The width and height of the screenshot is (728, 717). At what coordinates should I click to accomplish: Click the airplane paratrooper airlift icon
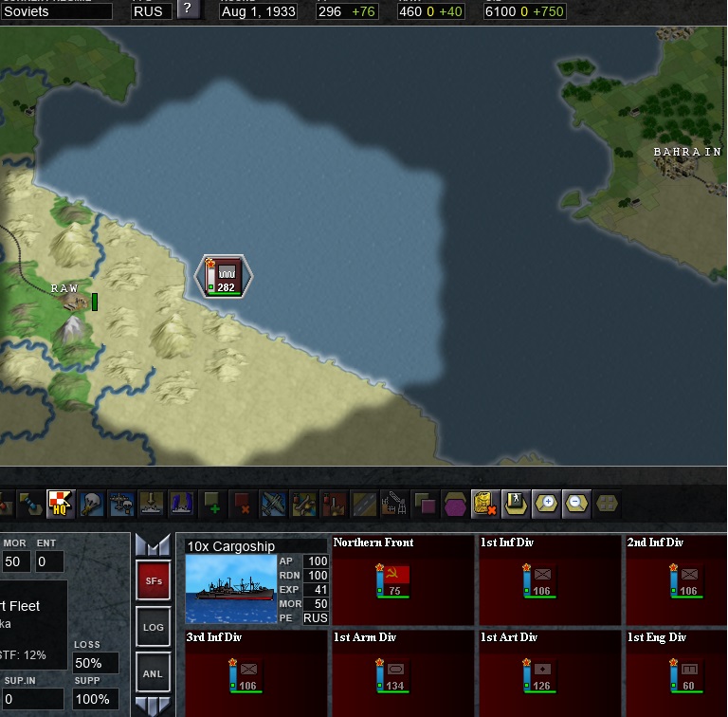coord(121,504)
